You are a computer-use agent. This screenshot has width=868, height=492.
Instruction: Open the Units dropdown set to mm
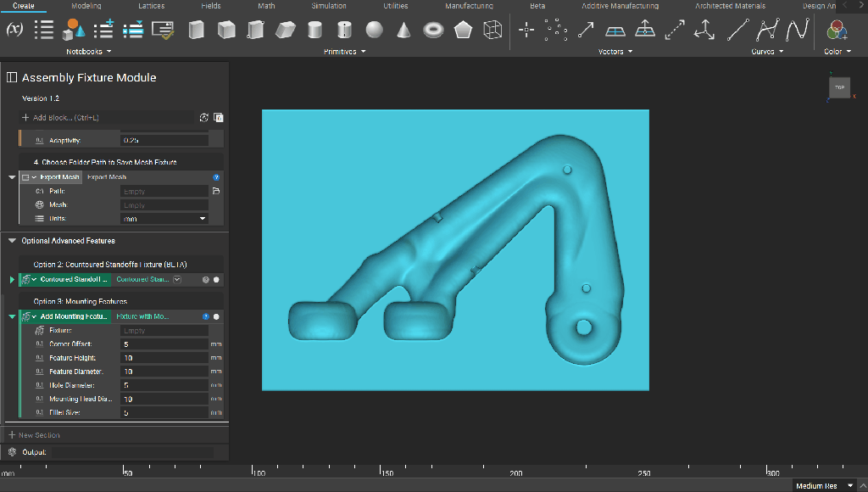164,219
